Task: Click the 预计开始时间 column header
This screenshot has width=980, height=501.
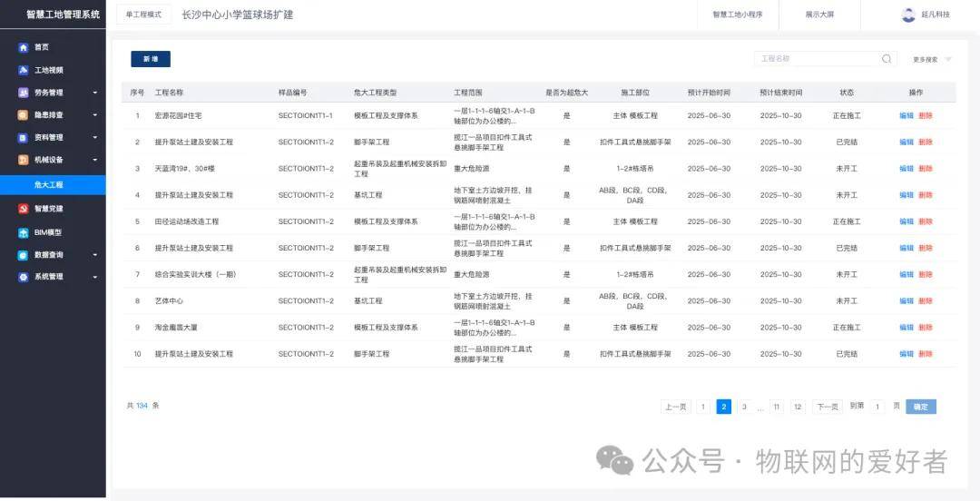Action: pyautogui.click(x=709, y=93)
